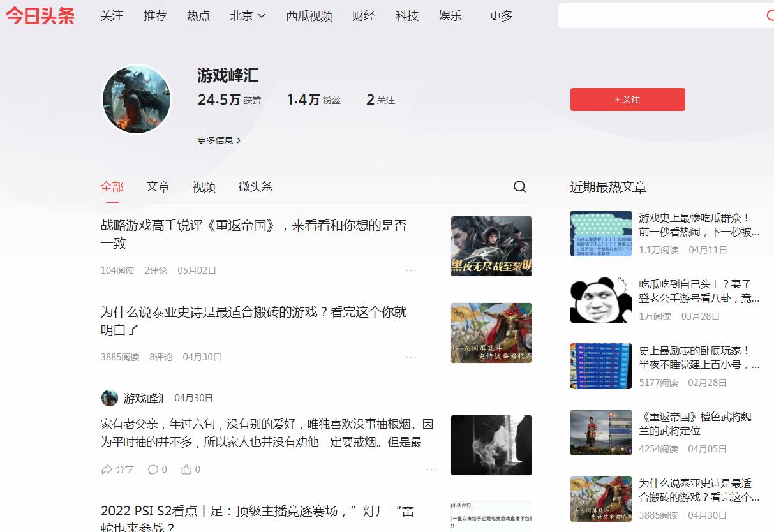Click the 今日头条 logo
This screenshot has height=532, width=774.
pos(41,16)
